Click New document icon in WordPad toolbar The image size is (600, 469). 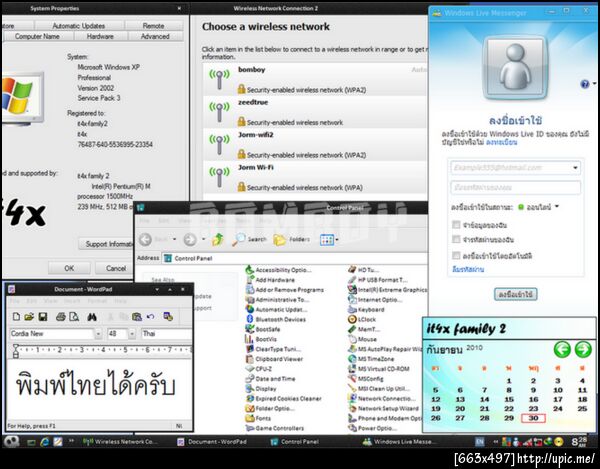click(x=16, y=317)
